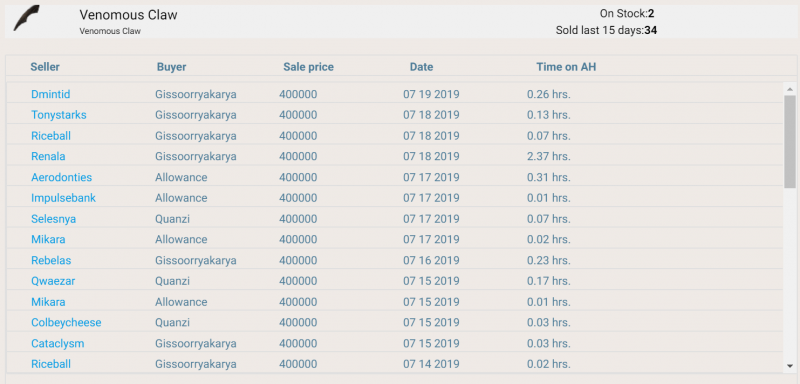Image resolution: width=800 pixels, height=384 pixels.
Task: Sort by Time on AH header
Action: click(566, 67)
